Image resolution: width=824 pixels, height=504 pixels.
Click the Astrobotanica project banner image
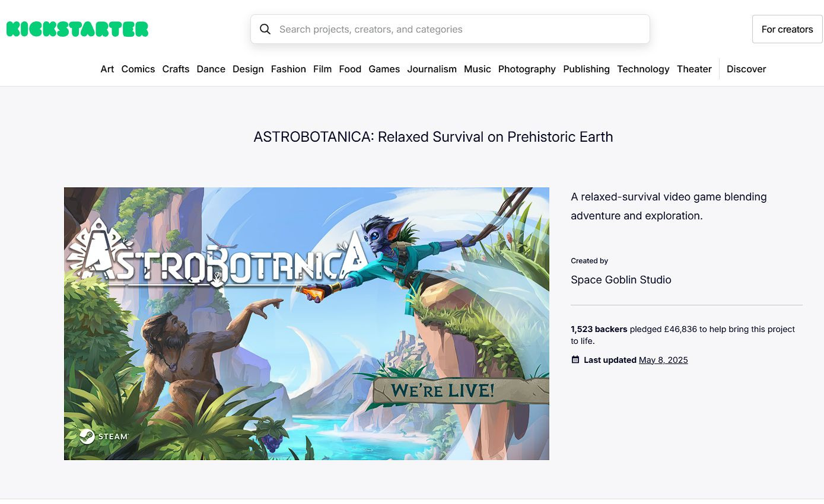point(307,324)
